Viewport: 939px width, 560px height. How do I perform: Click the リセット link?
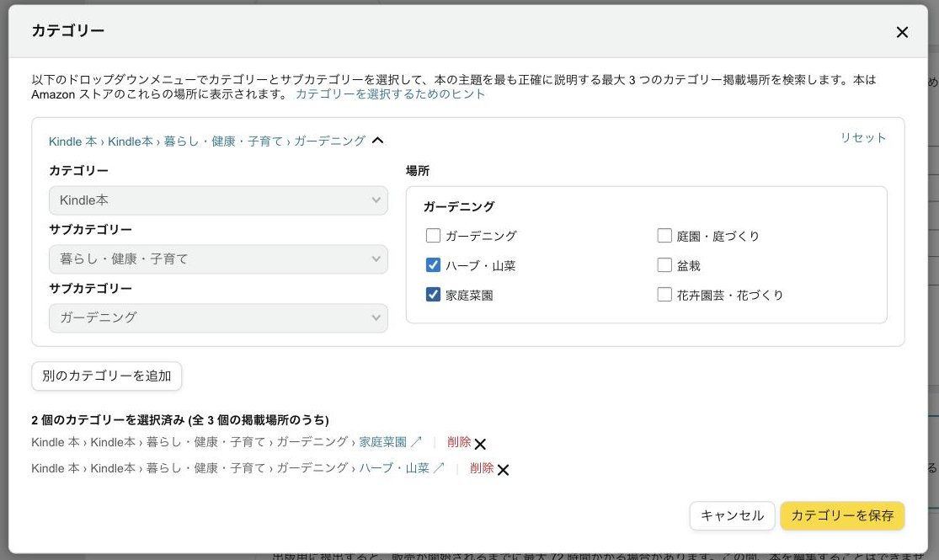(863, 138)
